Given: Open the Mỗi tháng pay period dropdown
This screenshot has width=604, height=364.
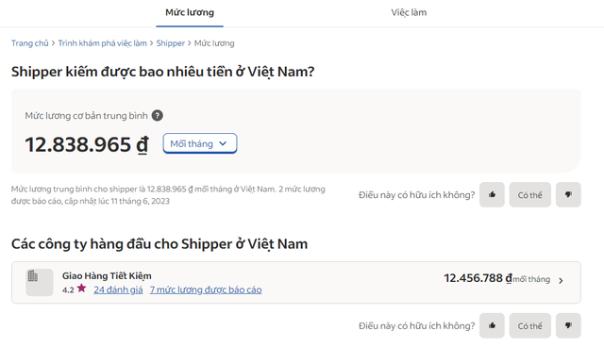Looking at the screenshot, I should coord(199,143).
